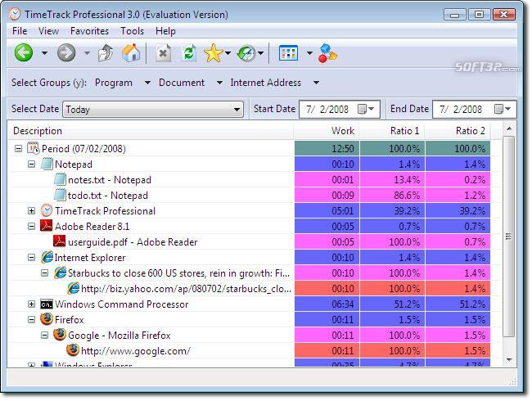The image size is (532, 401).
Task: Click 06:34 Work cell for Command Processor
Action: pos(327,304)
